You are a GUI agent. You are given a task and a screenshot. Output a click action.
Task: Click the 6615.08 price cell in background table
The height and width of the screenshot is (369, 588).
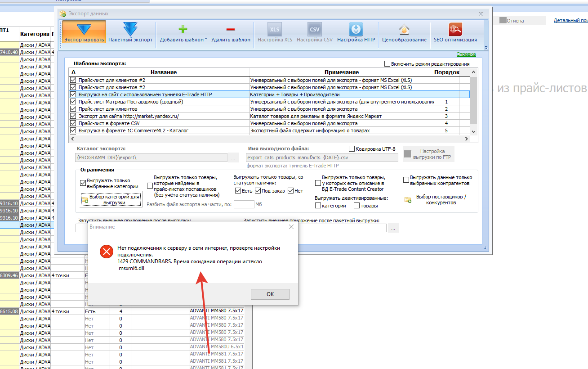(9, 311)
